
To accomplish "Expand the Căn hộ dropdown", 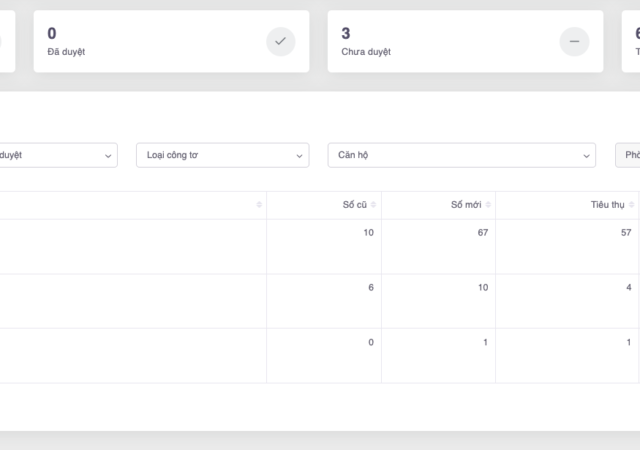I will click(461, 155).
